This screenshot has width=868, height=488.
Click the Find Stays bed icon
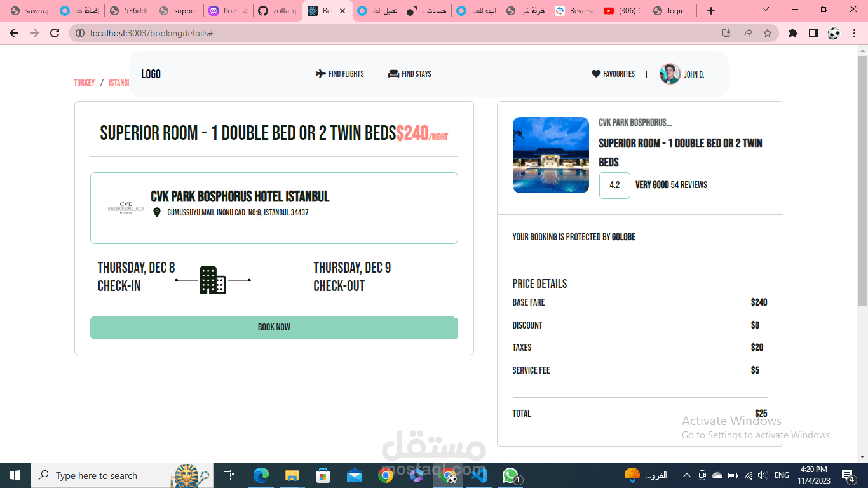393,74
